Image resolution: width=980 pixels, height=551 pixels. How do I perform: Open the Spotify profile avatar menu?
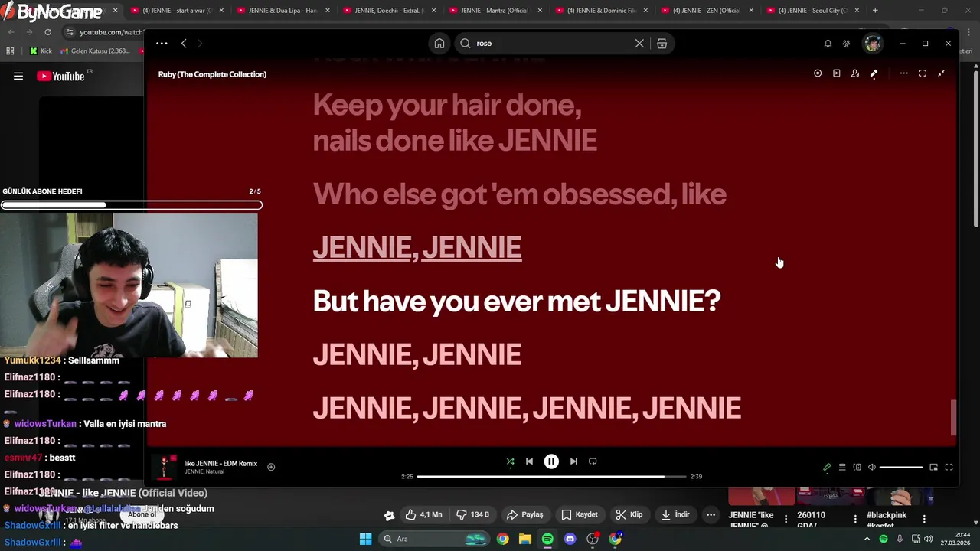[872, 44]
